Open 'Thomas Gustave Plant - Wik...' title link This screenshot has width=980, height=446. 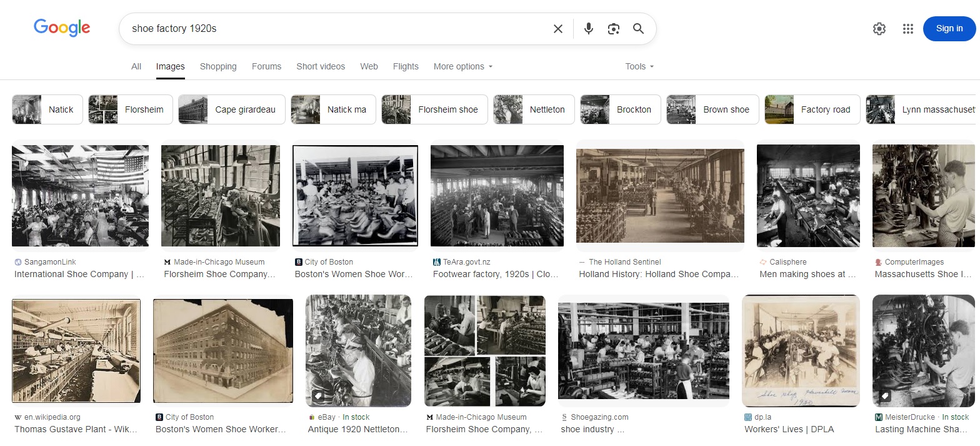click(x=76, y=429)
